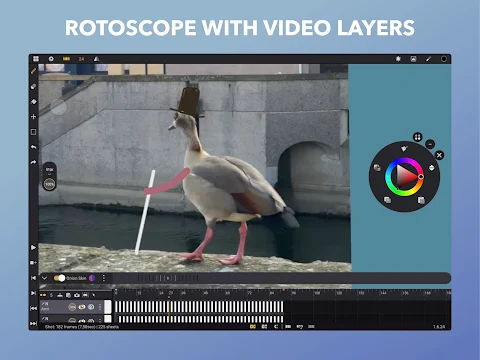
Task: Click the orange timeline mode icon in top bar
Action: (66, 59)
